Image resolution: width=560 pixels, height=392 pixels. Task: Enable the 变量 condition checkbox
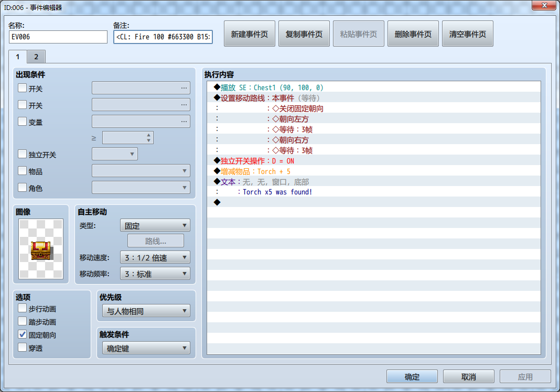click(x=21, y=122)
